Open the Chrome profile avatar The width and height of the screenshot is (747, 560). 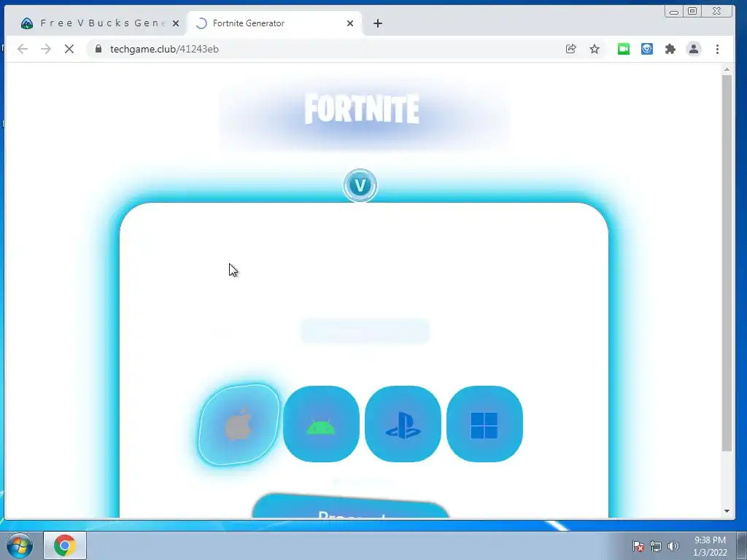694,49
